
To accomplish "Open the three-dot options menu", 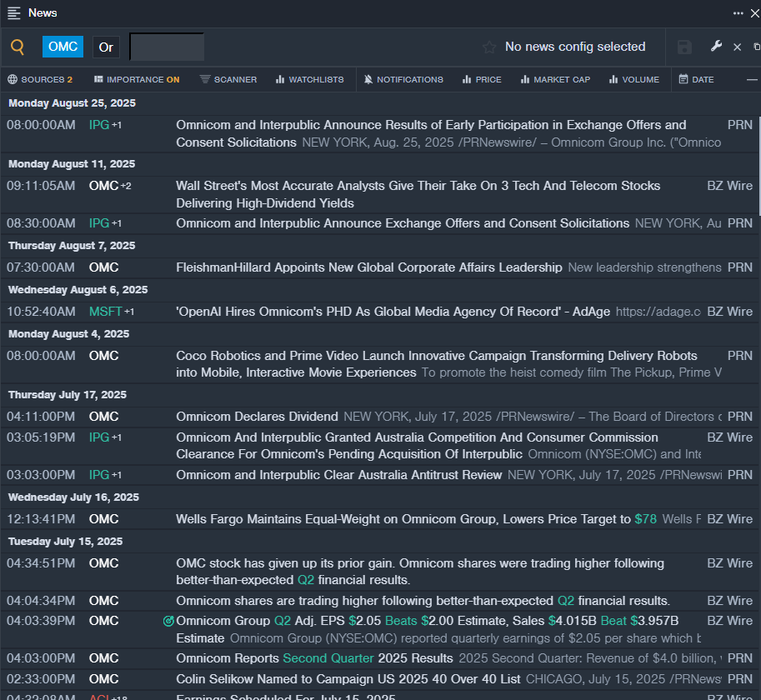I will [738, 13].
